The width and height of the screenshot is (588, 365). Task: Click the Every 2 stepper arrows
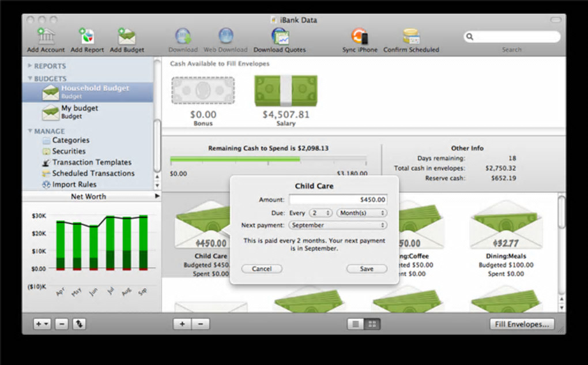pos(328,213)
